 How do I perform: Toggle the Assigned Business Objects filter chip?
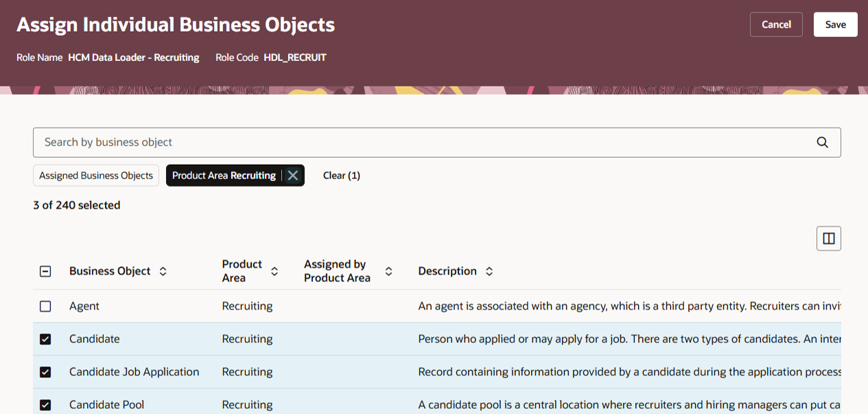(x=96, y=176)
